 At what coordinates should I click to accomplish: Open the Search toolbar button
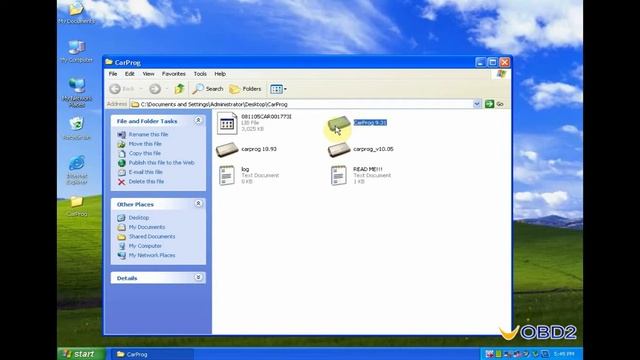click(x=208, y=89)
